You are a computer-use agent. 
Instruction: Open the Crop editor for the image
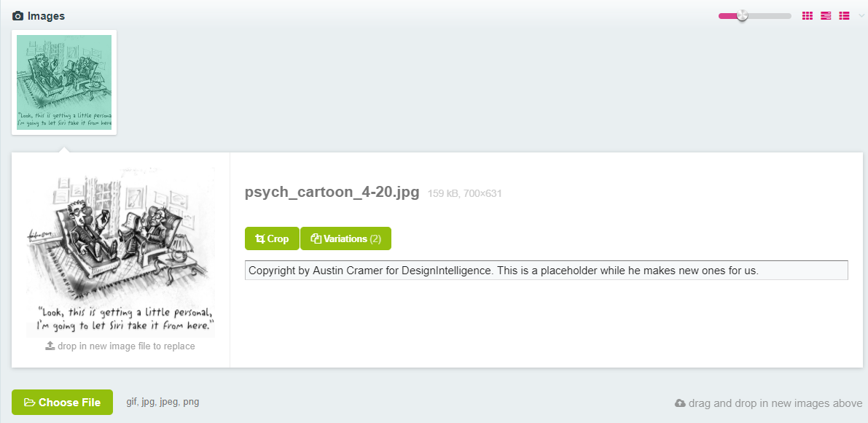pos(272,238)
